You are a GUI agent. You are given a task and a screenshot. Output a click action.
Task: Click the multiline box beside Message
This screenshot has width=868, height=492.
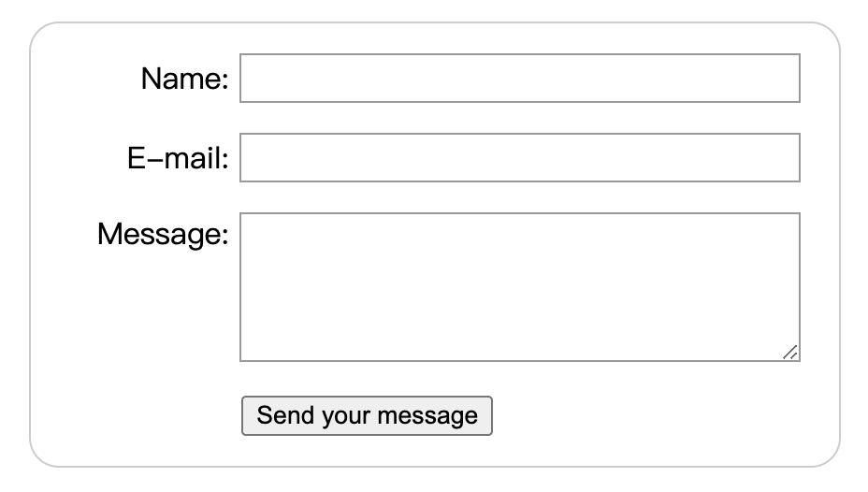[x=519, y=286]
